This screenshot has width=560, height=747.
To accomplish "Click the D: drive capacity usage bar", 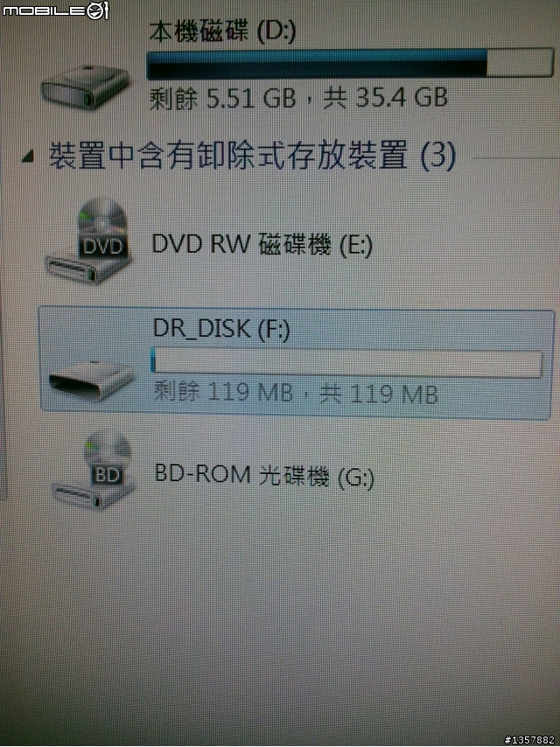I will pyautogui.click(x=350, y=63).
